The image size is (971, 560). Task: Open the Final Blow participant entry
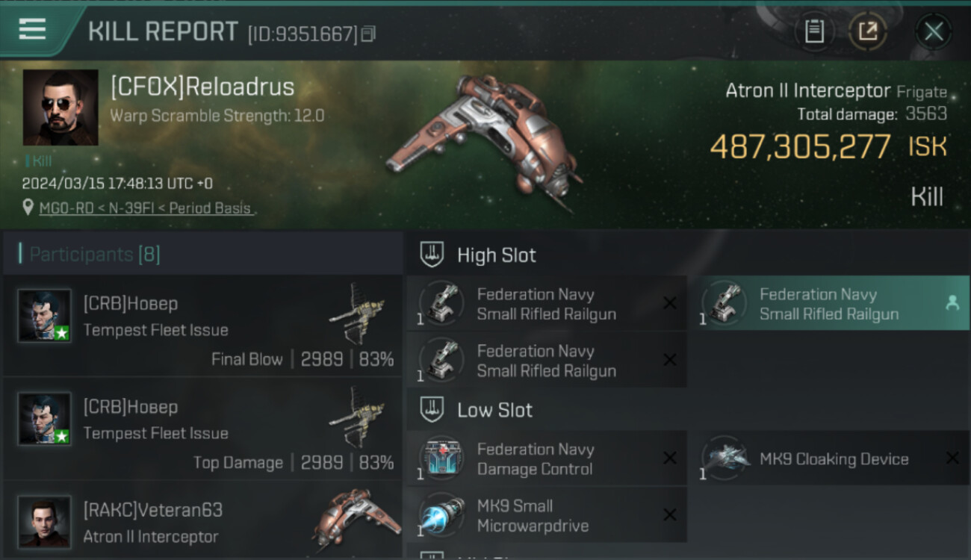[203, 326]
